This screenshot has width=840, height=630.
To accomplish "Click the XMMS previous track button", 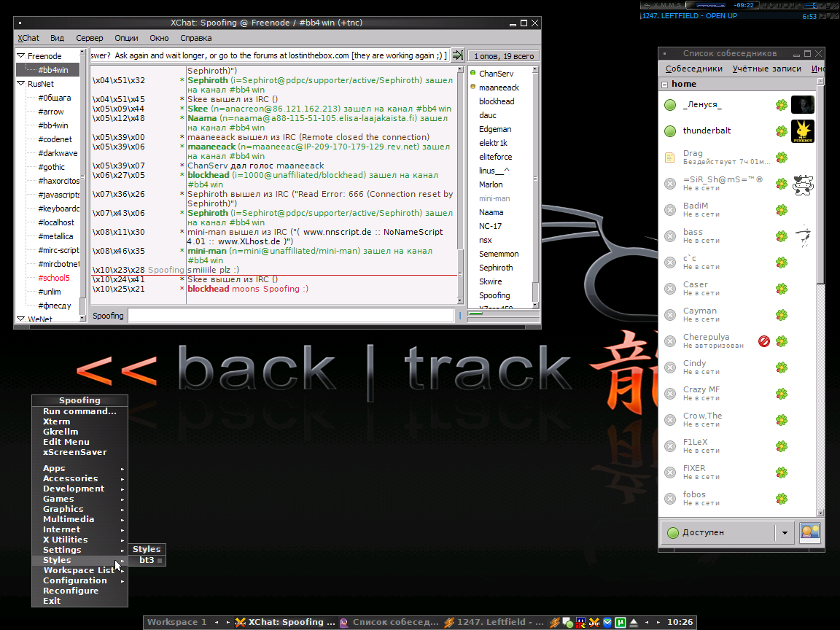I will pos(764,5).
